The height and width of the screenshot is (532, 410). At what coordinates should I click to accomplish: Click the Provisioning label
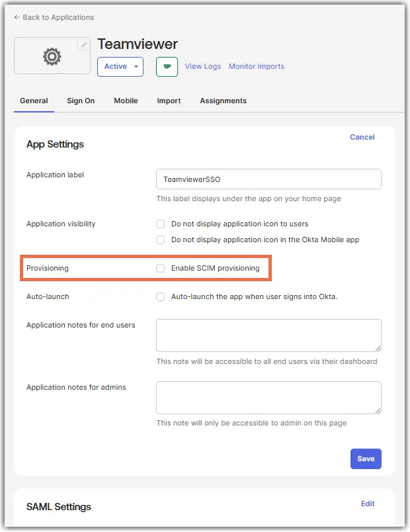tap(48, 268)
